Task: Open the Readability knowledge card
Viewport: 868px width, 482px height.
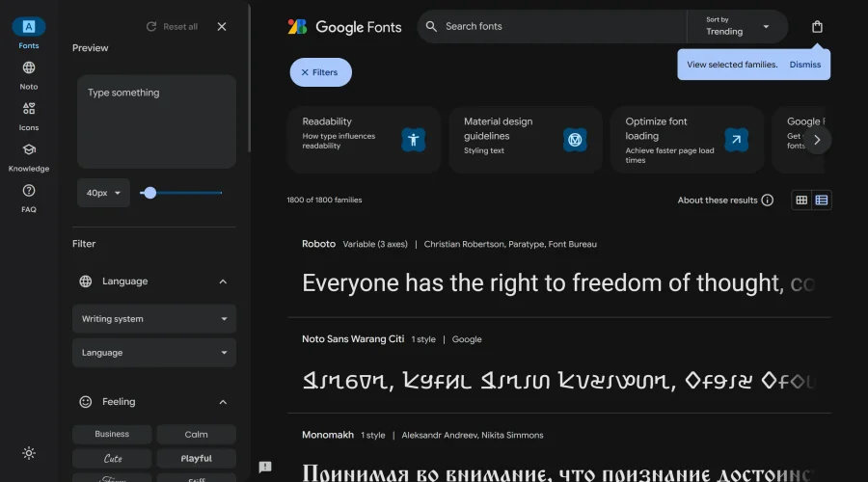Action: pos(364,140)
